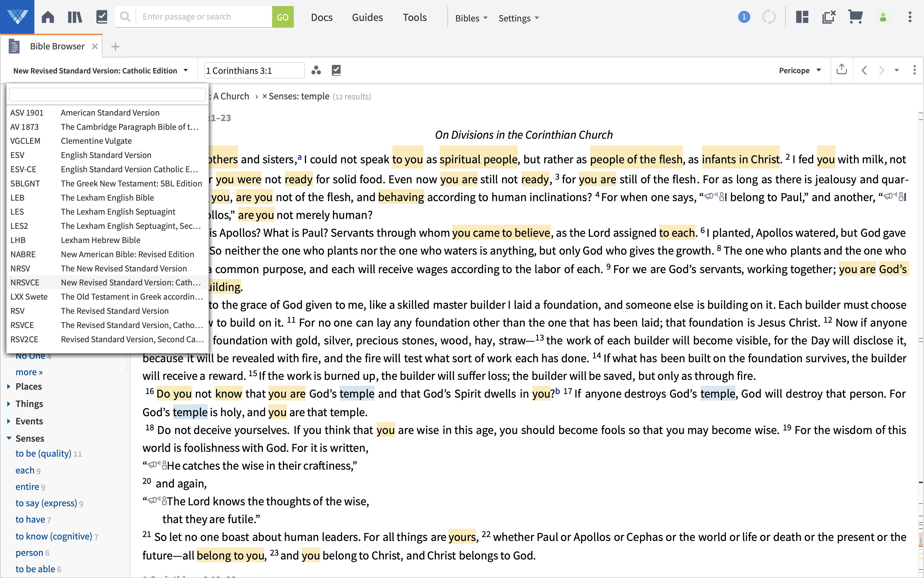Select ESV English Standard Version
This screenshot has width=924, height=578.
107,155
